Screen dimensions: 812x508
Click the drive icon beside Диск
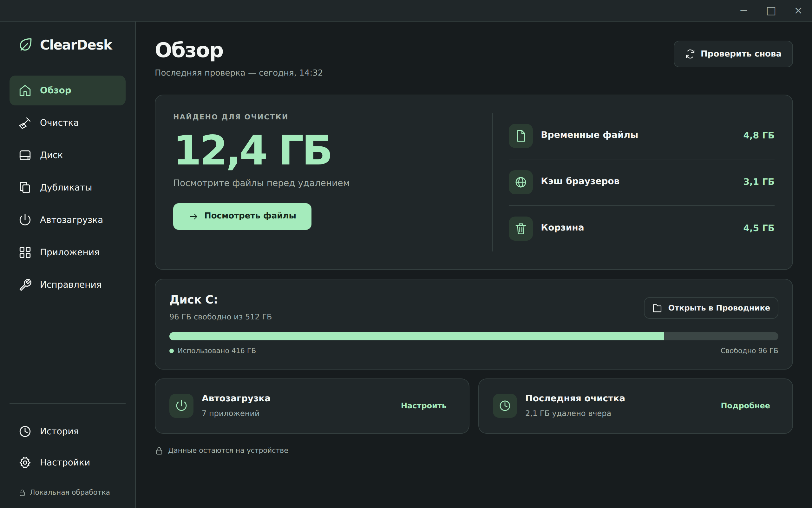[x=25, y=155]
